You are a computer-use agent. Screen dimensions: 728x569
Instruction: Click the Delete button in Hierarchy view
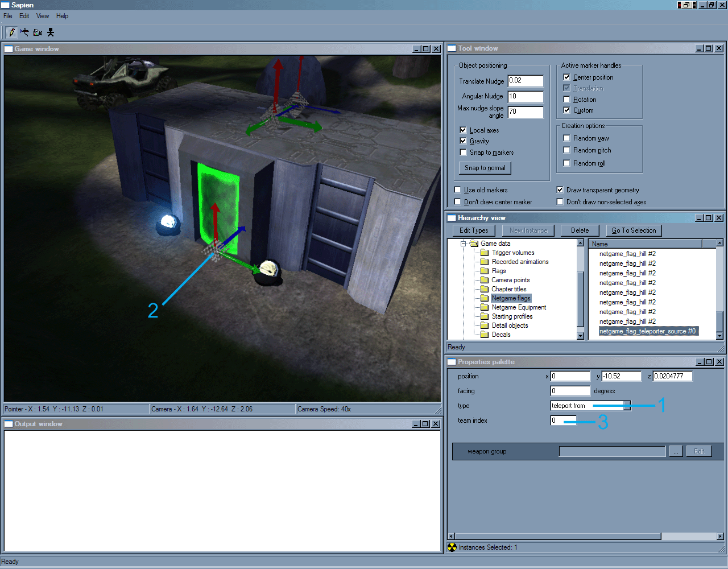[x=580, y=230]
